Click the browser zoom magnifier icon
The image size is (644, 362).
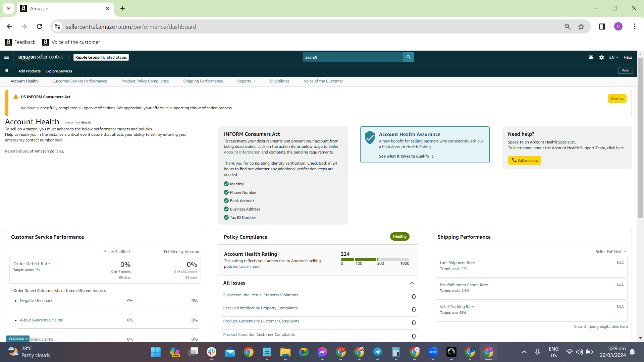point(568,26)
